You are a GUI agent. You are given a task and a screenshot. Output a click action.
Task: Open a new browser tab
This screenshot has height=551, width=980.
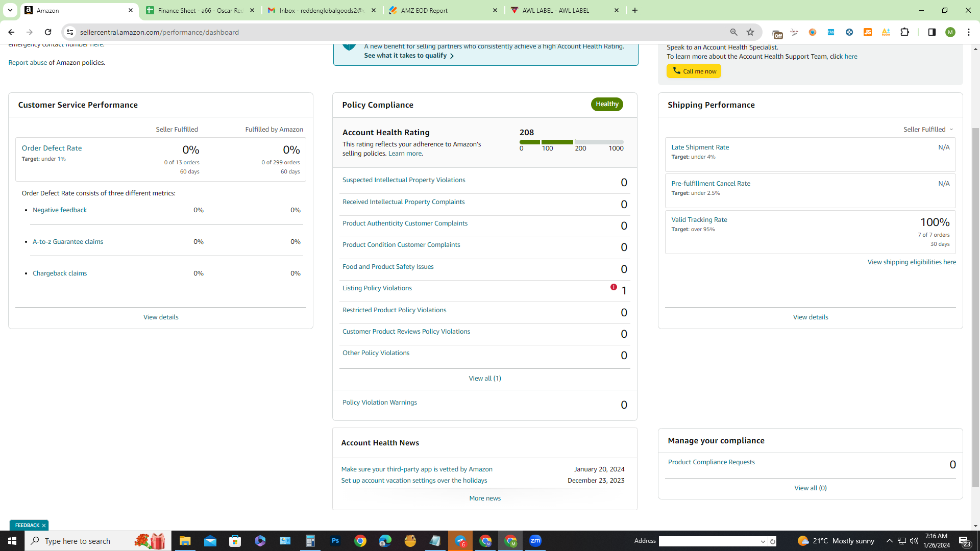point(635,10)
